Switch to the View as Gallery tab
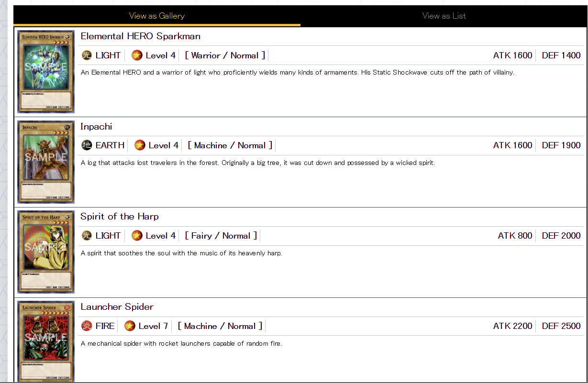The width and height of the screenshot is (588, 383). coord(157,16)
